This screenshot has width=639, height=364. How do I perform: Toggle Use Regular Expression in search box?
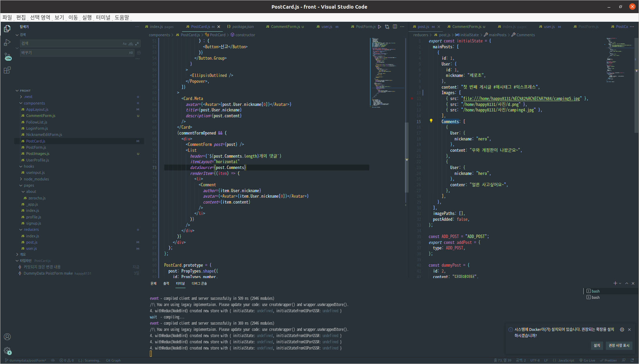pos(137,43)
